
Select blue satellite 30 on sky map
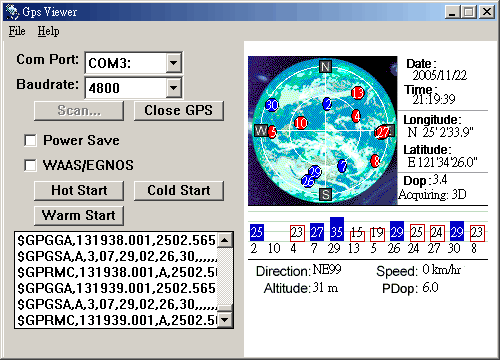[272, 105]
